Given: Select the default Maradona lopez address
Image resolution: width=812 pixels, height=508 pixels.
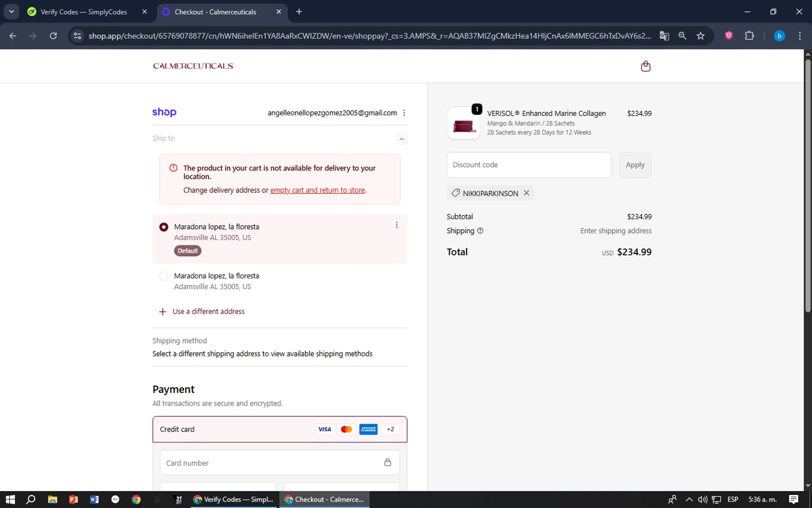Looking at the screenshot, I should (x=163, y=227).
